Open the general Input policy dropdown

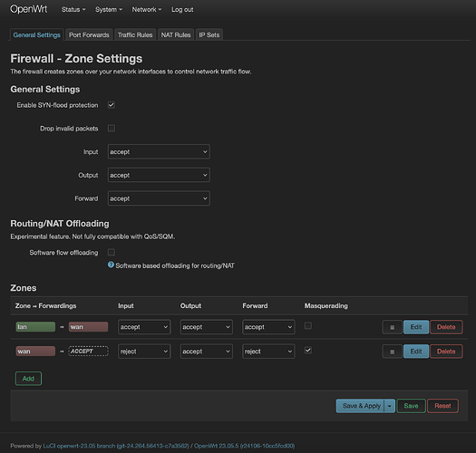[159, 151]
